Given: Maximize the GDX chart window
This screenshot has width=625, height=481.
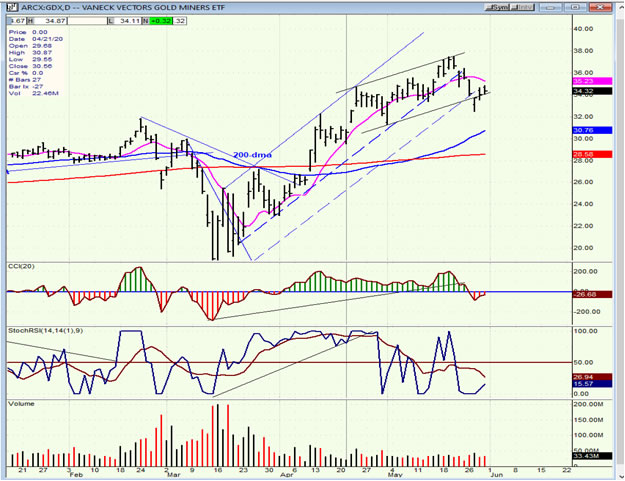Looking at the screenshot, I should pyautogui.click(x=574, y=7).
